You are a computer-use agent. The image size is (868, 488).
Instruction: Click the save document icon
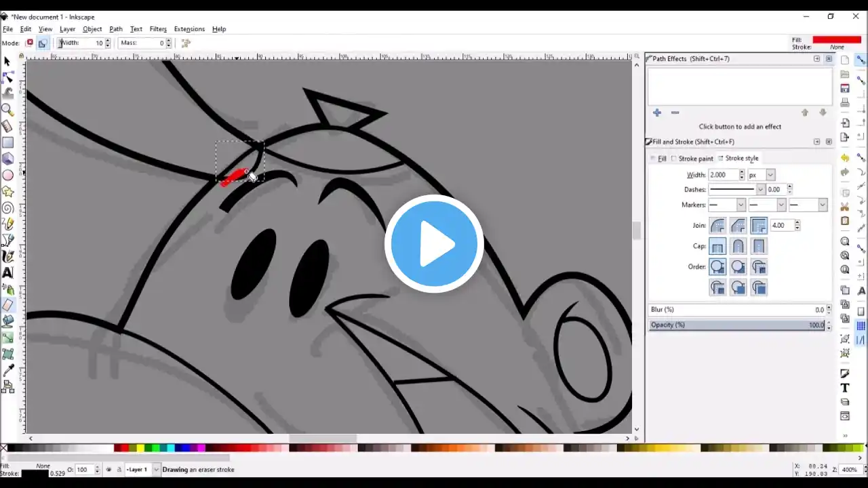click(x=845, y=88)
